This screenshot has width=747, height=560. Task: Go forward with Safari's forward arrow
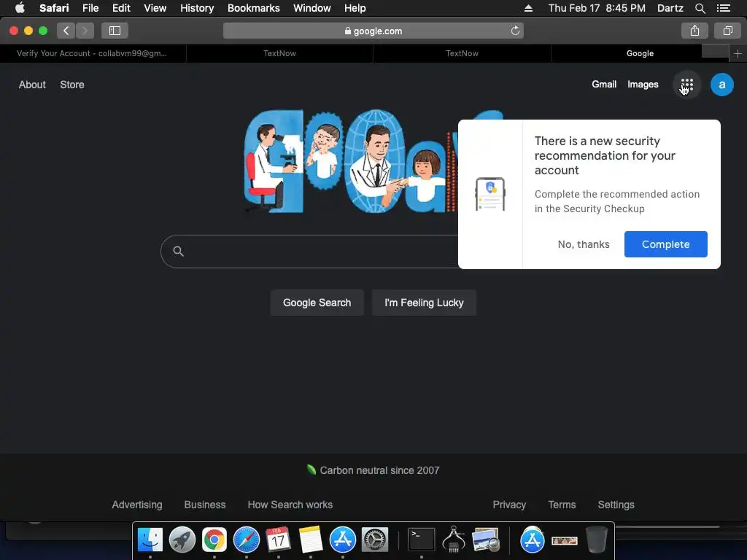point(85,31)
